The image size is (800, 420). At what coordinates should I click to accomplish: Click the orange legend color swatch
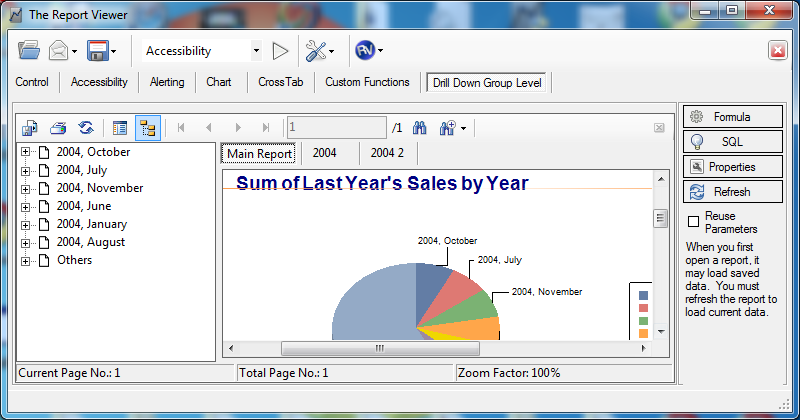(x=643, y=333)
